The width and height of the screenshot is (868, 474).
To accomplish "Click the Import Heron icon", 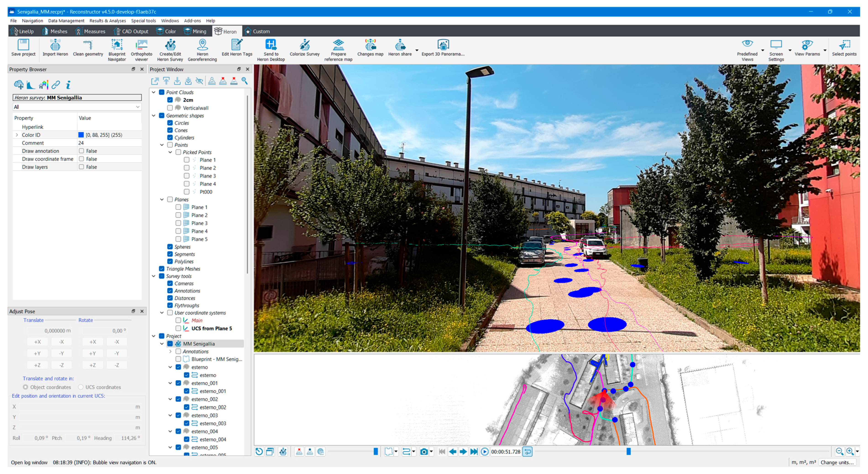I will pos(55,45).
